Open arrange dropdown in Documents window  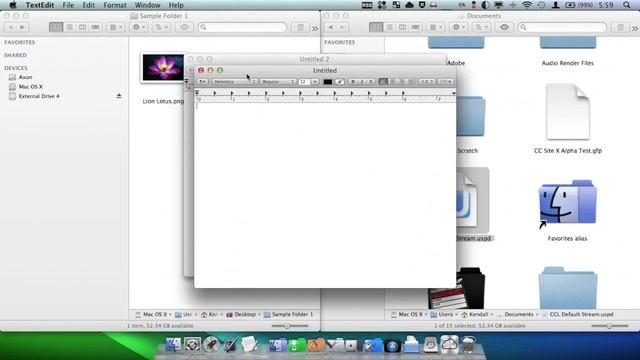click(436, 27)
